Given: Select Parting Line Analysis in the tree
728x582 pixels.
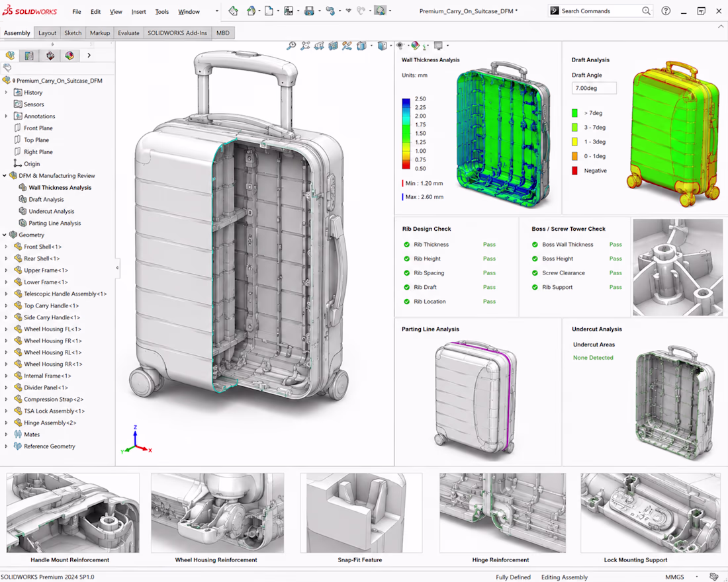Looking at the screenshot, I should pos(55,223).
